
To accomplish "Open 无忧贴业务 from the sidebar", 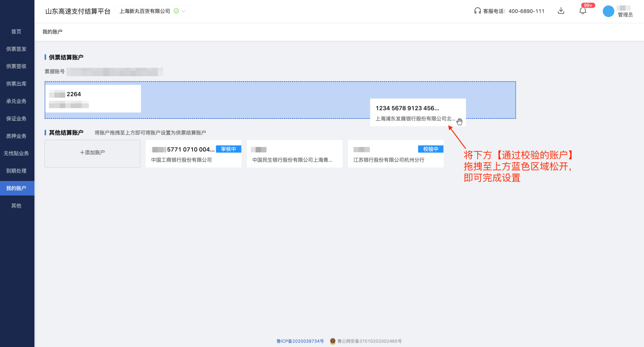I will [17, 153].
